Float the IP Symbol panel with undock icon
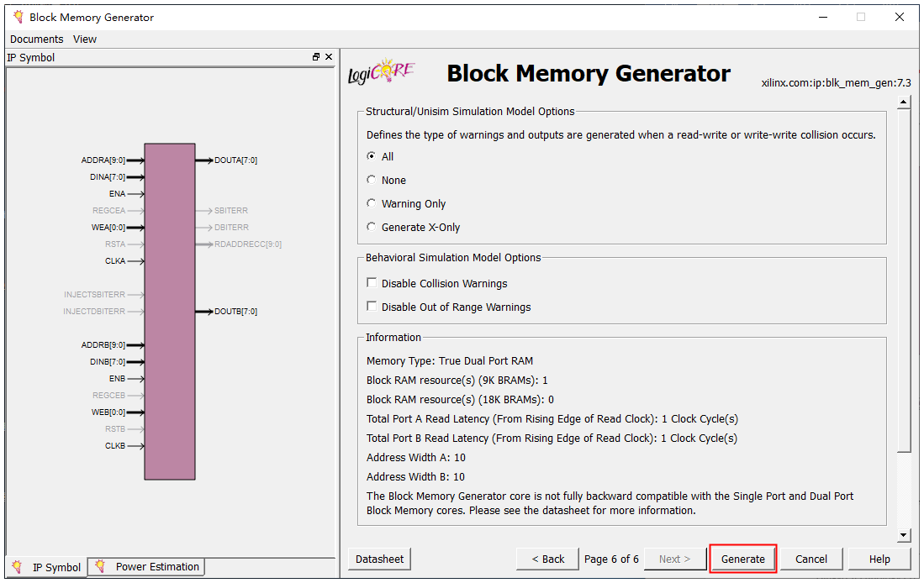The image size is (924, 583). (x=316, y=57)
